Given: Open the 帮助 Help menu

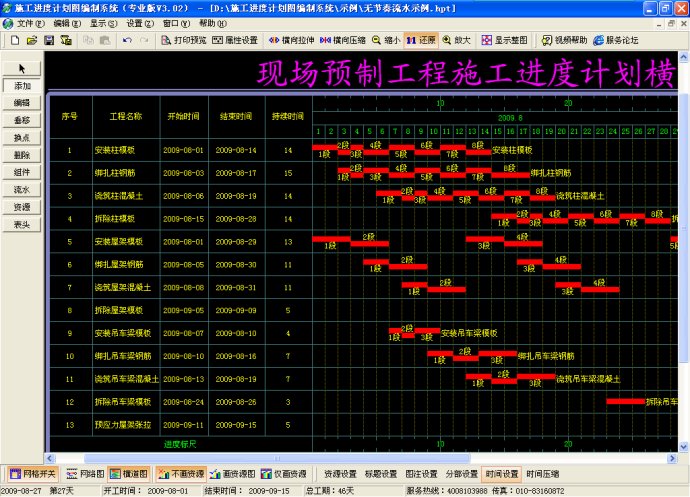Looking at the screenshot, I should [213, 23].
